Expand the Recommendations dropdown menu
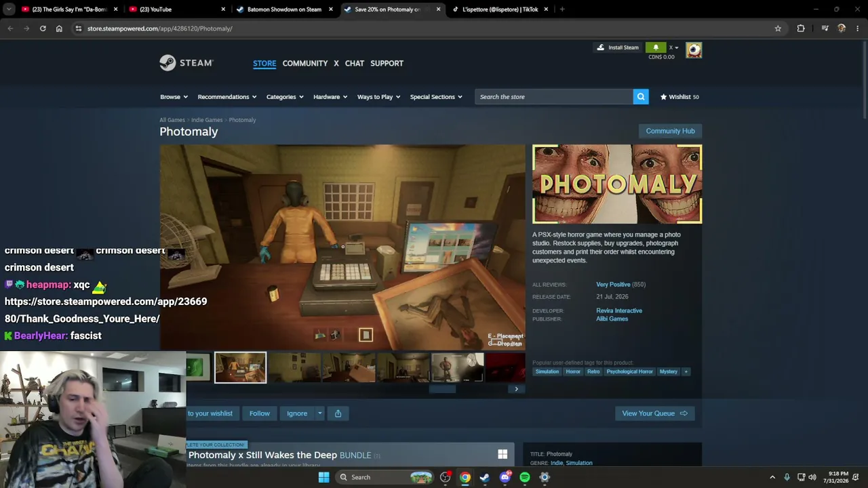Screen dimensions: 868x488 (x=227, y=97)
